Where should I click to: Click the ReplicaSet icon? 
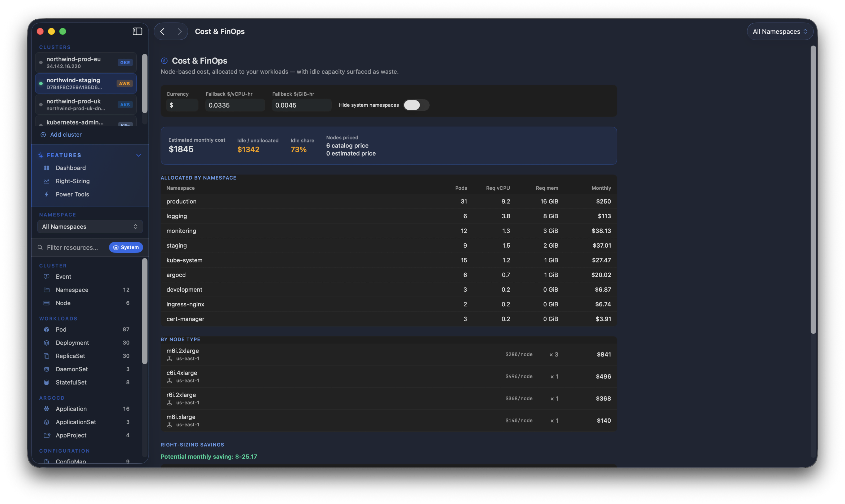(47, 356)
